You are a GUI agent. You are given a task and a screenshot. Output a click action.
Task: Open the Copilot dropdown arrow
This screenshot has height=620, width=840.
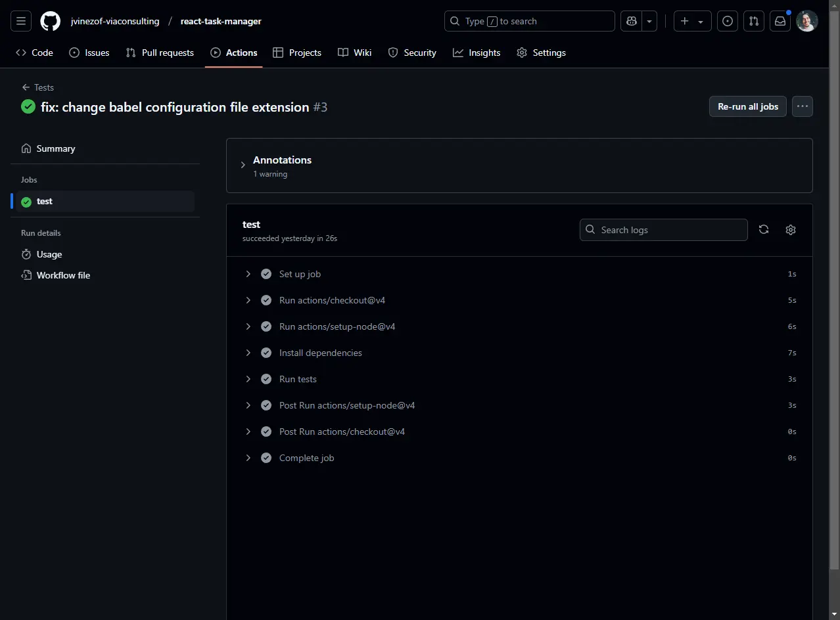[x=649, y=21]
